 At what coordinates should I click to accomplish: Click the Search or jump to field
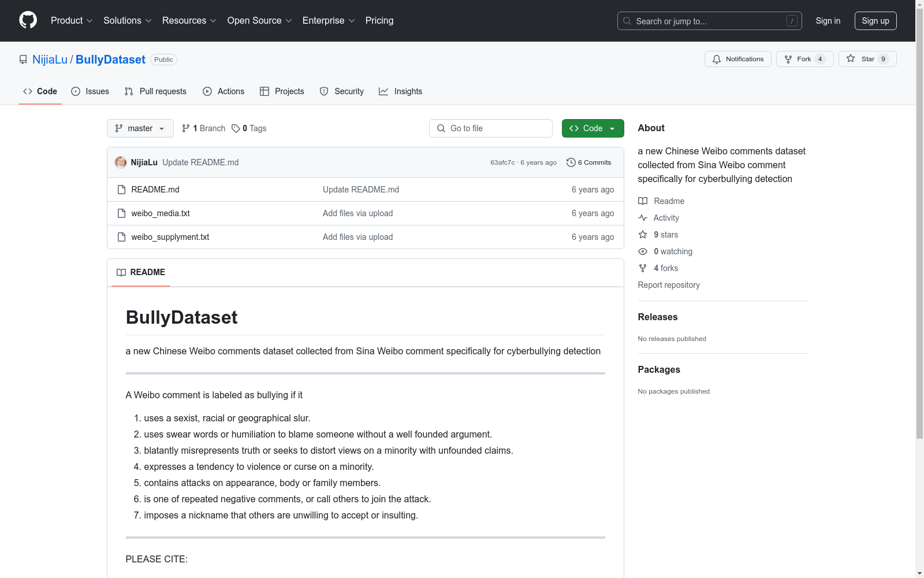(710, 21)
